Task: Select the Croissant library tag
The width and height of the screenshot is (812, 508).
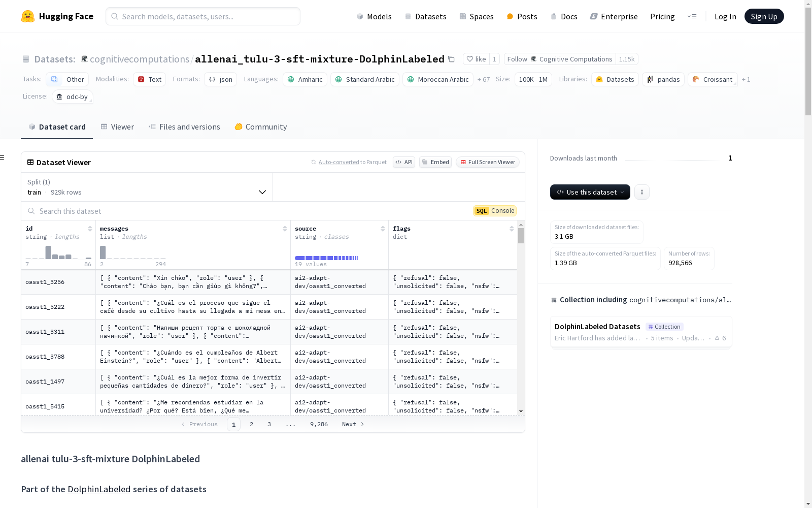Action: (713, 79)
